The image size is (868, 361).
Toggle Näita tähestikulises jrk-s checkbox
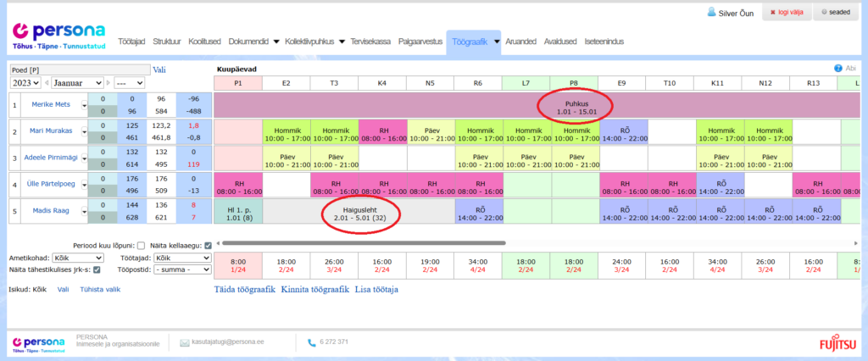coord(96,269)
